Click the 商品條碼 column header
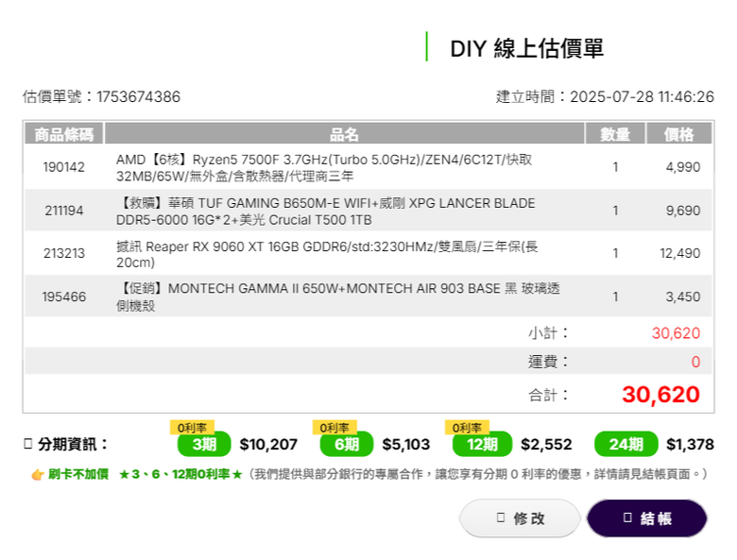This screenshot has width=737, height=560. 64,134
